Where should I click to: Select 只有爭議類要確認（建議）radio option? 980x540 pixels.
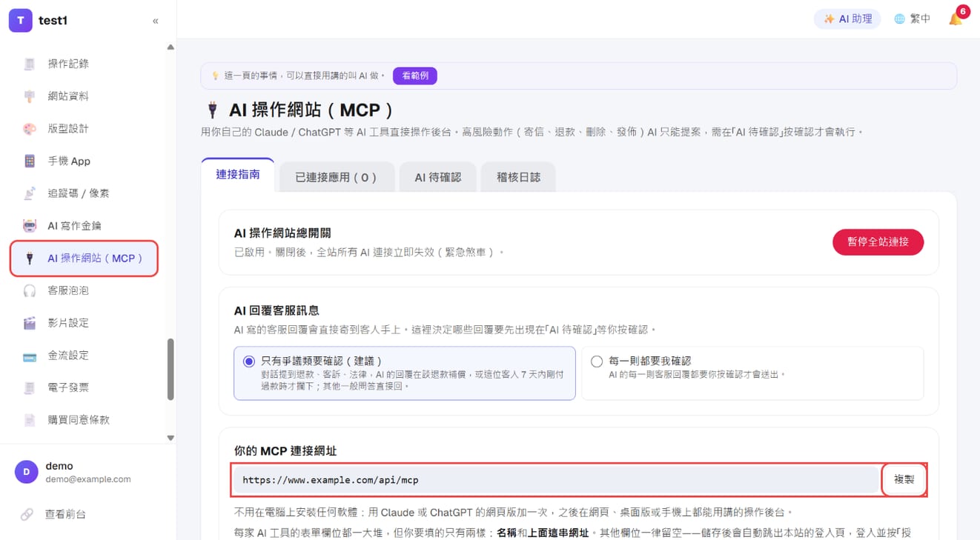(x=405, y=373)
